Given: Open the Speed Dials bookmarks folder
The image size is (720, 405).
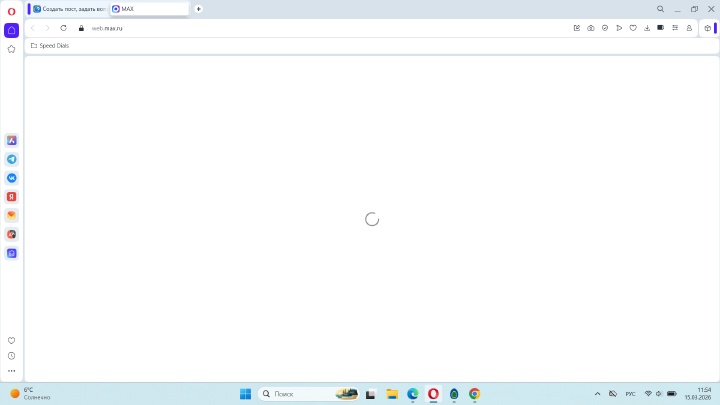Looking at the screenshot, I should click(50, 45).
